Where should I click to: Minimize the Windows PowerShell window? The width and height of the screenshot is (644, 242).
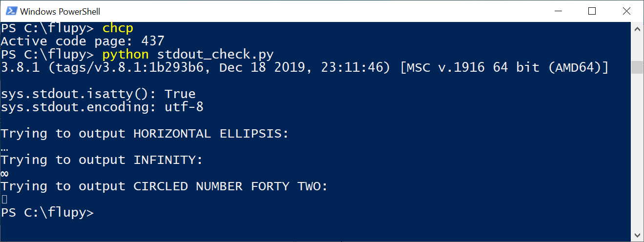point(558,11)
